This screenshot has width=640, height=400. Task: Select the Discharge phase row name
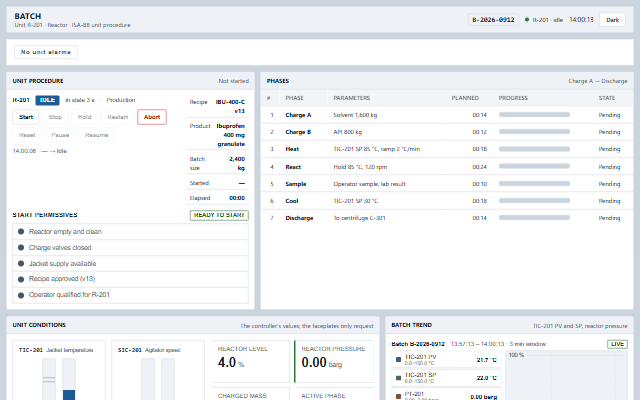pos(299,218)
